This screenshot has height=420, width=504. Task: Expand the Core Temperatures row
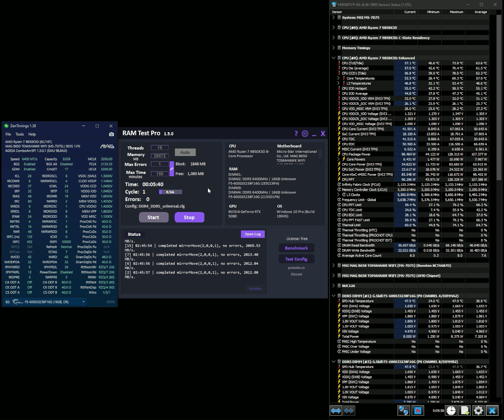click(x=339, y=78)
